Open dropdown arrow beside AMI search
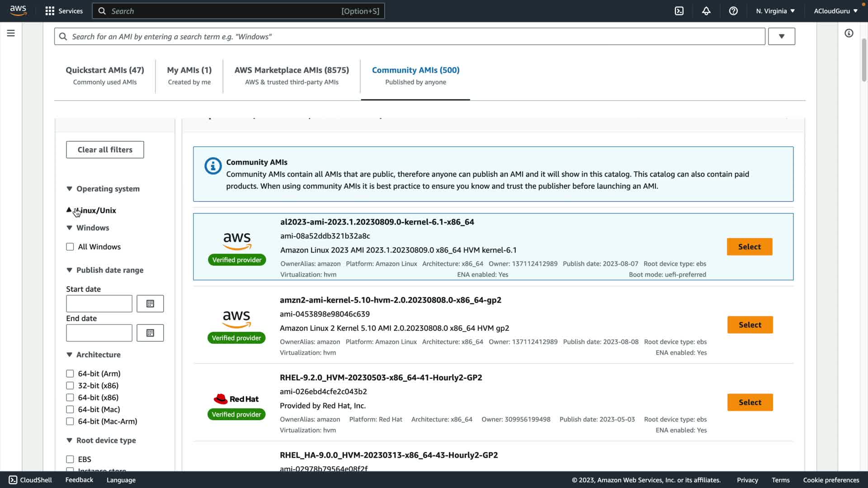The height and width of the screenshot is (488, 868). coord(781,37)
